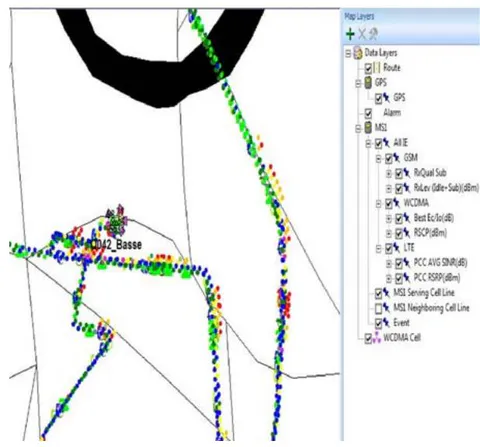Collapse the All IE node

coord(368,144)
